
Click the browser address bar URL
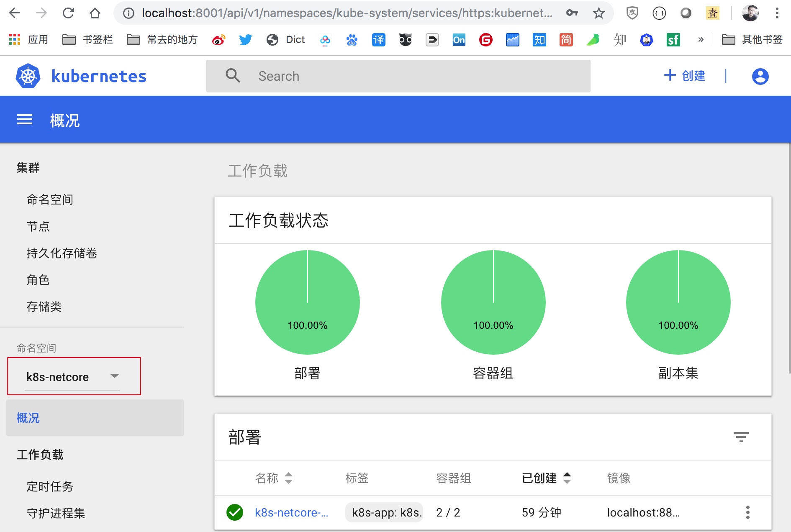347,13
